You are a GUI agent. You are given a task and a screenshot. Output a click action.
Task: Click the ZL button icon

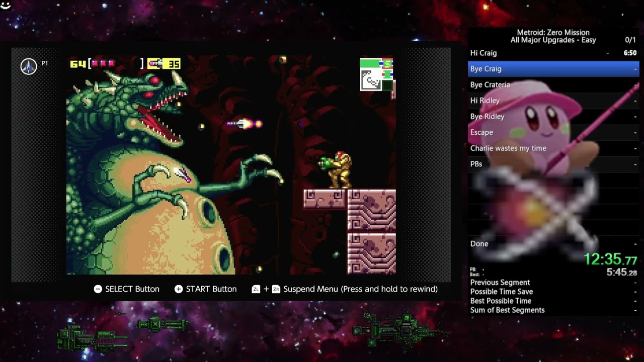pos(256,289)
